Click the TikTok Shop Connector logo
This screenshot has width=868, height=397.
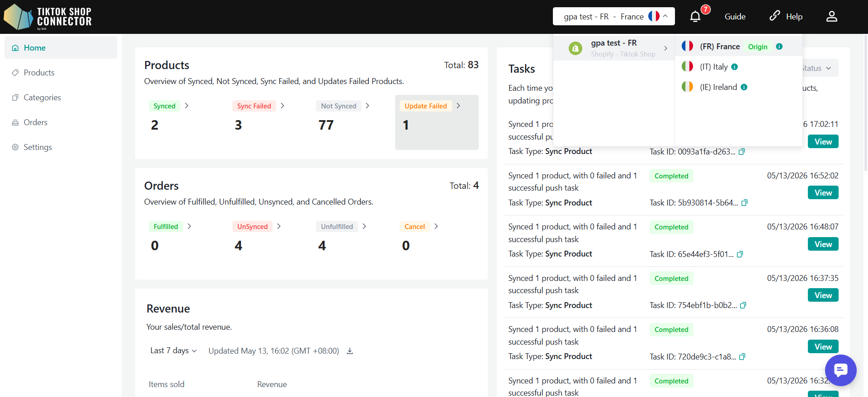pyautogui.click(x=47, y=17)
